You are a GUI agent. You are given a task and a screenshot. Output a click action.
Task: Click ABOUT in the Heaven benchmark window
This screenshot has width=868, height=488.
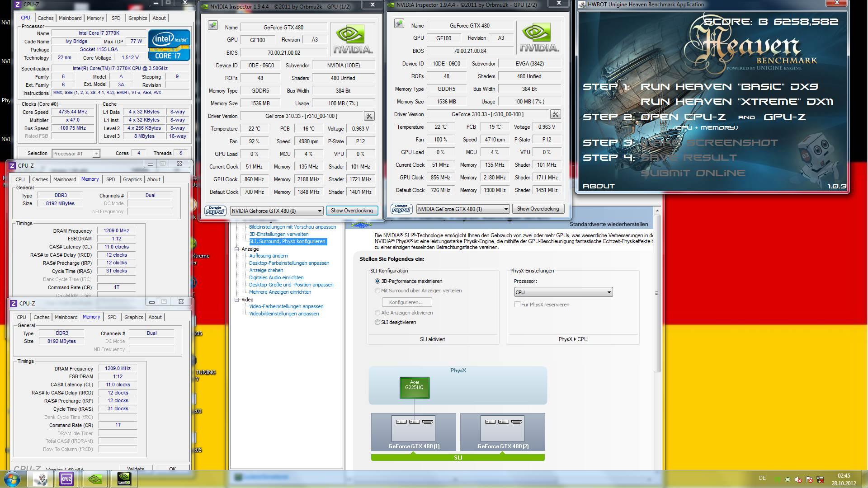pos(599,186)
